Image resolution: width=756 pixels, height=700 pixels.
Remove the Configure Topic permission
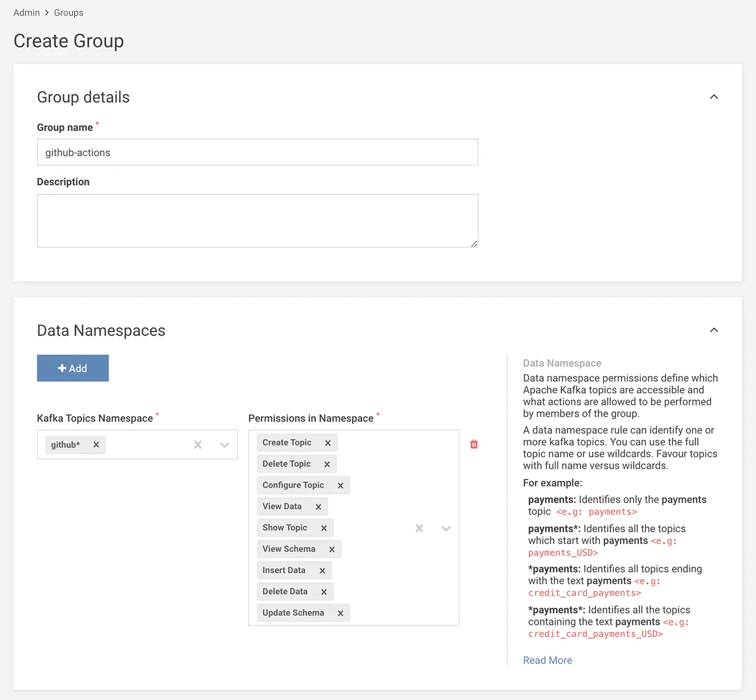point(340,485)
